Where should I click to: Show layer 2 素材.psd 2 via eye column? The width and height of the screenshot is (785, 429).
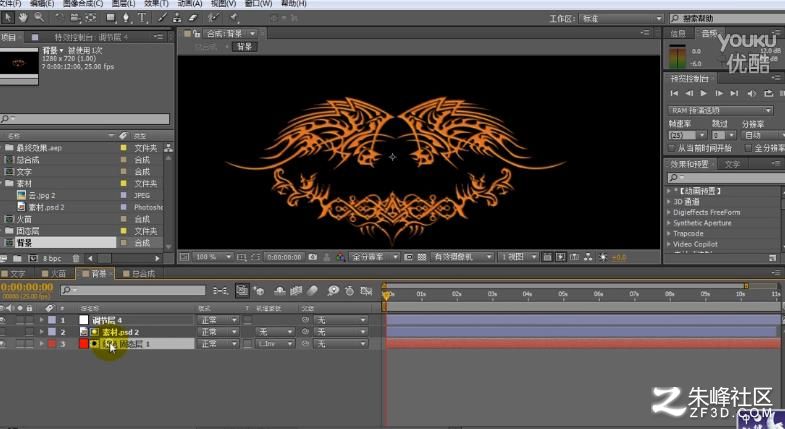tap(3, 331)
